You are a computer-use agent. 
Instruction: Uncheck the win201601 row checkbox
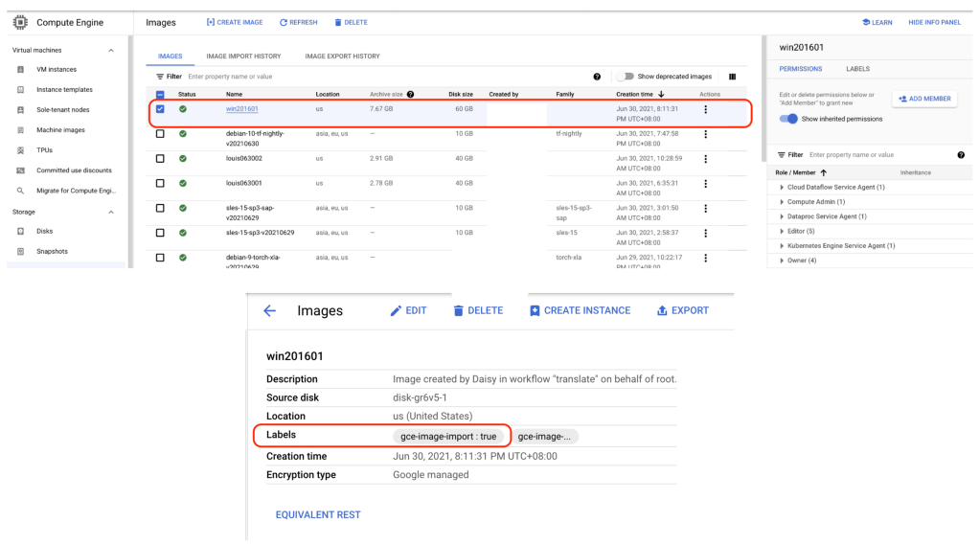click(x=160, y=109)
